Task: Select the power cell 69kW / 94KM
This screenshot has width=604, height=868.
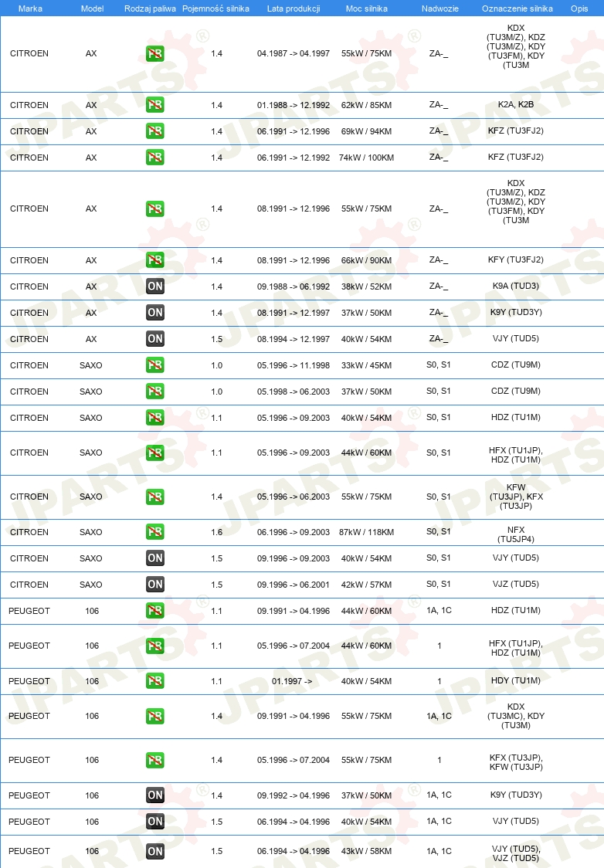Action: point(367,132)
